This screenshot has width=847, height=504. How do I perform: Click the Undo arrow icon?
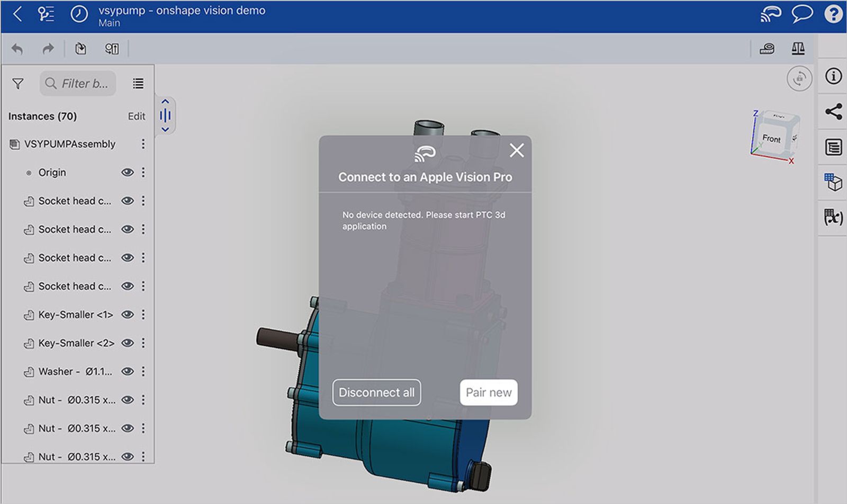(x=17, y=48)
